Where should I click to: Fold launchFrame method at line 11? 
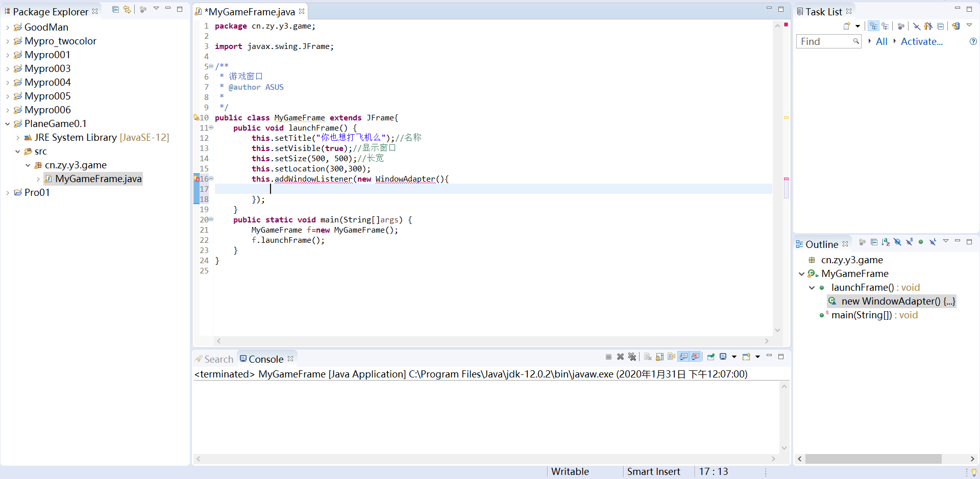tap(211, 128)
